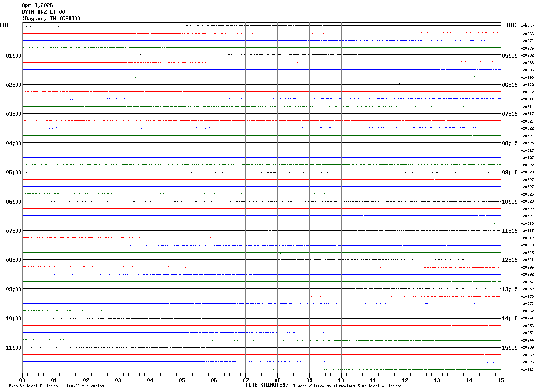Select the 13:15 UTC time label
The width and height of the screenshot is (536, 392).
(x=510, y=289)
